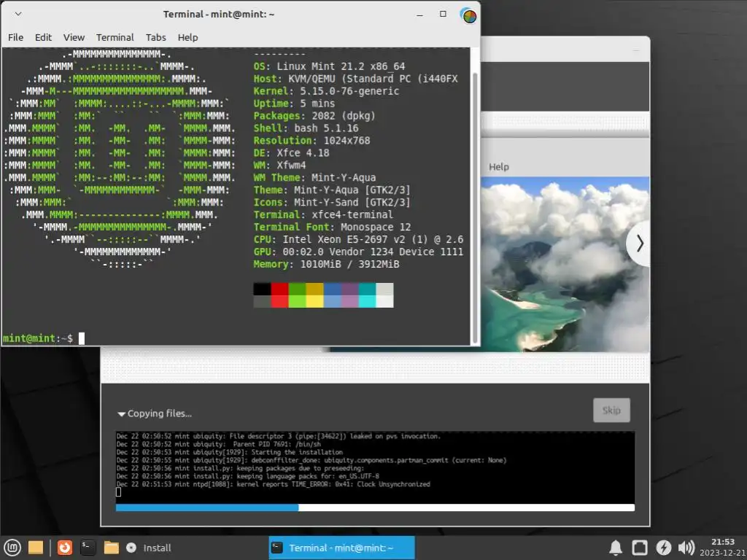Open the Terminal menu
Image resolution: width=747 pixels, height=560 pixels.
pos(115,37)
